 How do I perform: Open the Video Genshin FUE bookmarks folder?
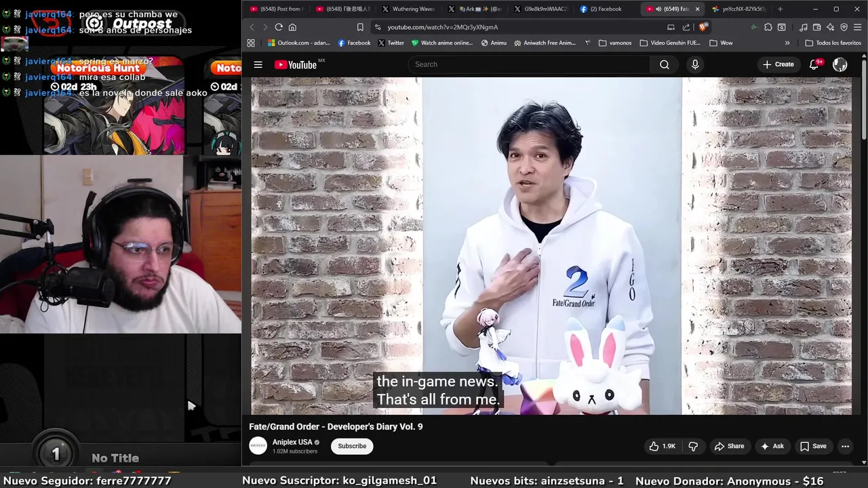point(669,43)
